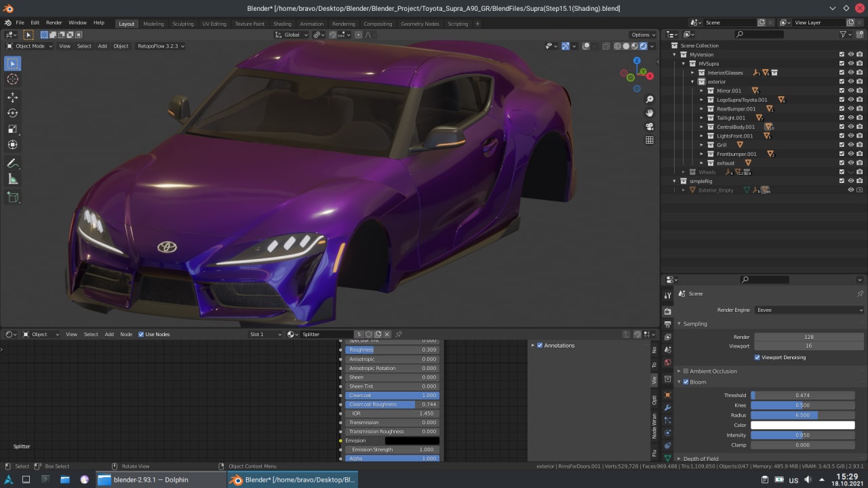Open the Render Engine Eevee dropdown
The image size is (868, 488).
coord(809,310)
